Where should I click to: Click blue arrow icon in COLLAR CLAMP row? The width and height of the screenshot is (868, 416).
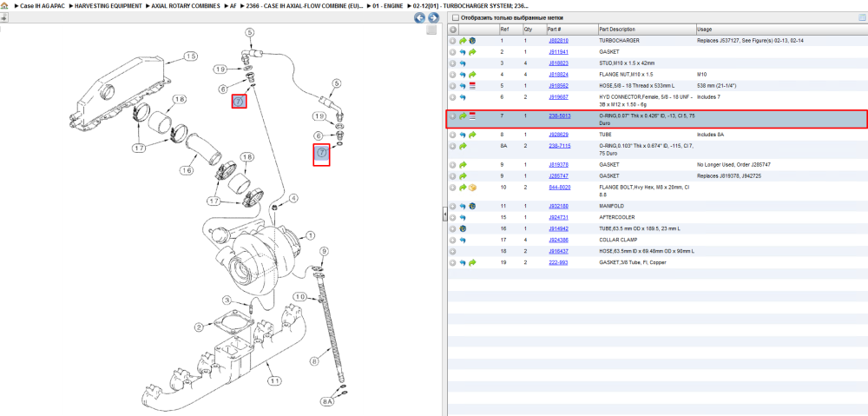[463, 240]
